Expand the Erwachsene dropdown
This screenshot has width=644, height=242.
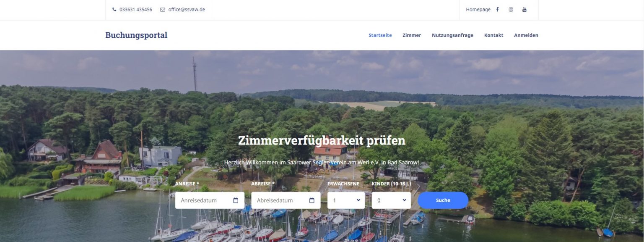pos(346,200)
